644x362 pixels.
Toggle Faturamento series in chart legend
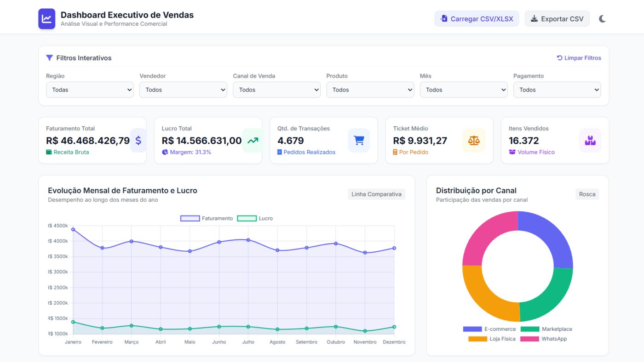point(207,218)
